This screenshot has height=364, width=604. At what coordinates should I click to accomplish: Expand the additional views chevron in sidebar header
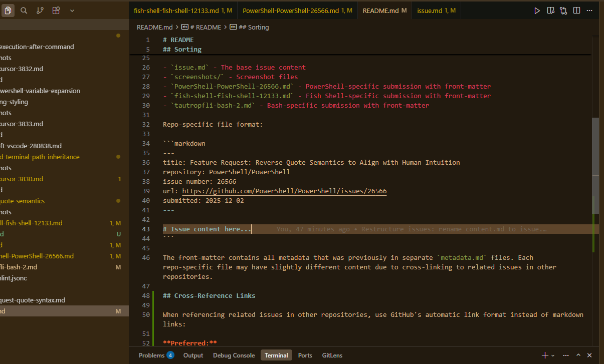click(x=72, y=10)
